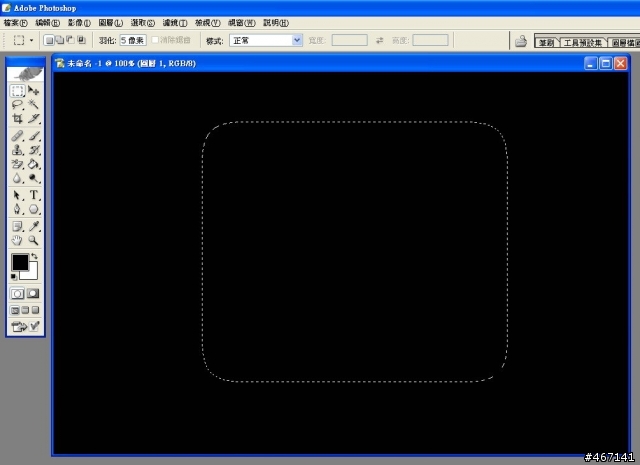Select the Dodge tool
The image size is (640, 465).
33,178
